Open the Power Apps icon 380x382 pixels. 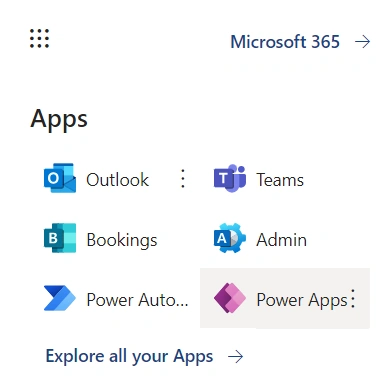point(230,298)
